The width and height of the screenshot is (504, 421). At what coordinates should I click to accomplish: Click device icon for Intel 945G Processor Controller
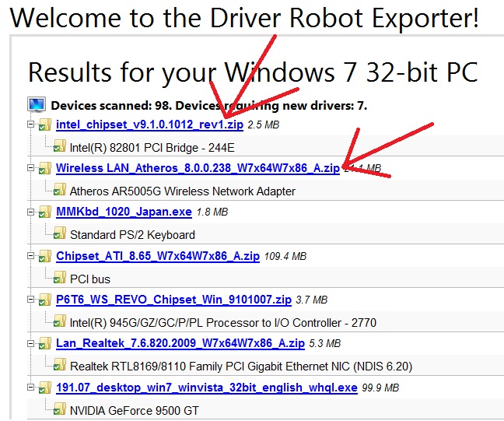click(x=60, y=321)
